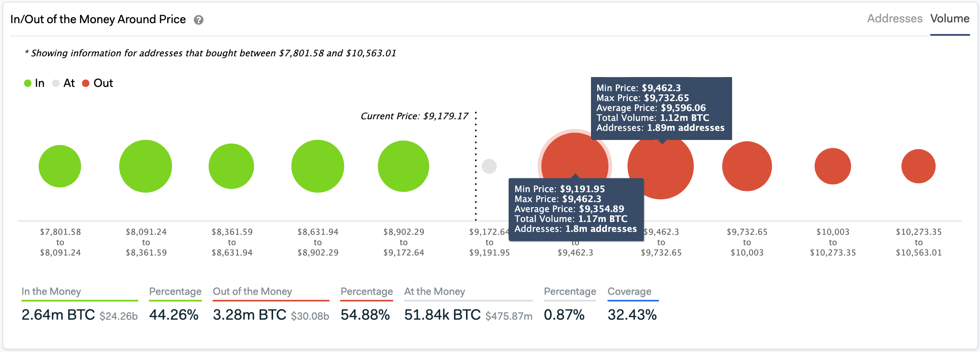Toggle the At category via its legend marker
Screen dimensions: 980x352
click(55, 83)
